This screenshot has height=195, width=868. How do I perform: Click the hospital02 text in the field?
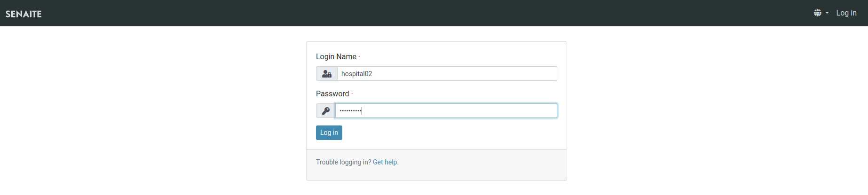[356, 74]
